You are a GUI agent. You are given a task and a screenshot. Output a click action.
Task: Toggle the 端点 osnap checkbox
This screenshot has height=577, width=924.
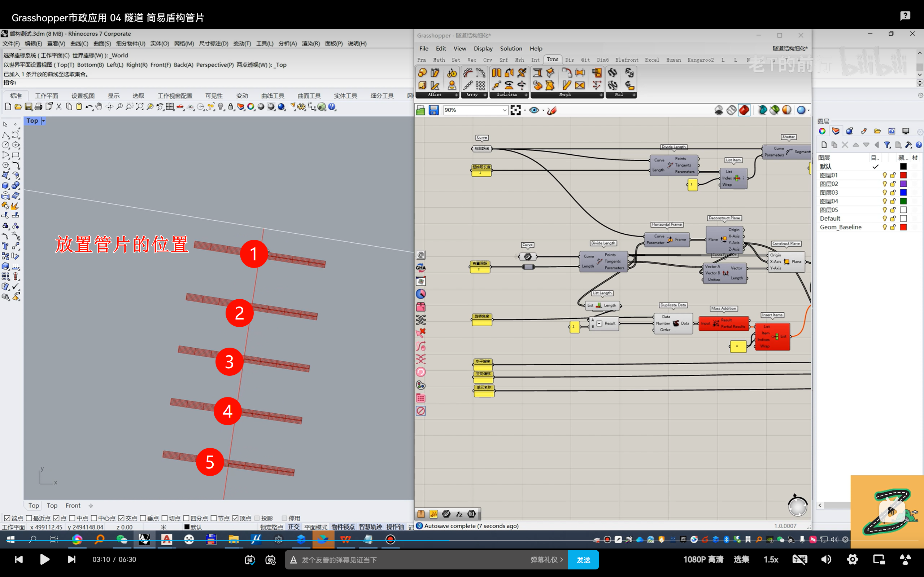[7, 518]
